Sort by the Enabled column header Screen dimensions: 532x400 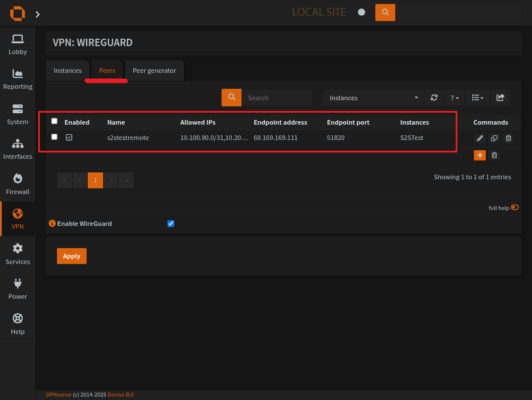[x=77, y=122]
